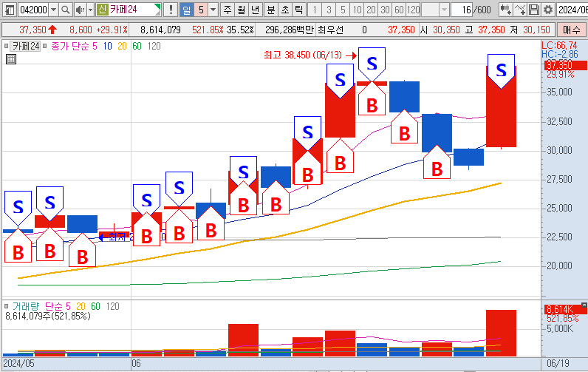Choose the 1 minute interval button
The height and width of the screenshot is (372, 588).
pos(315,10)
